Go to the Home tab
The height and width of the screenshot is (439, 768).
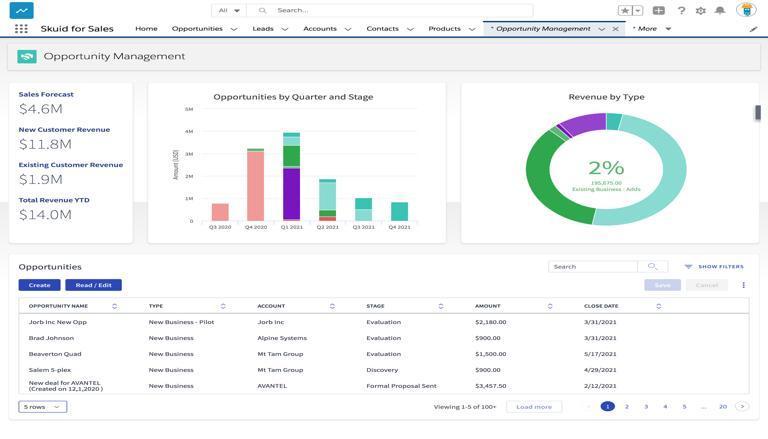pyautogui.click(x=146, y=29)
